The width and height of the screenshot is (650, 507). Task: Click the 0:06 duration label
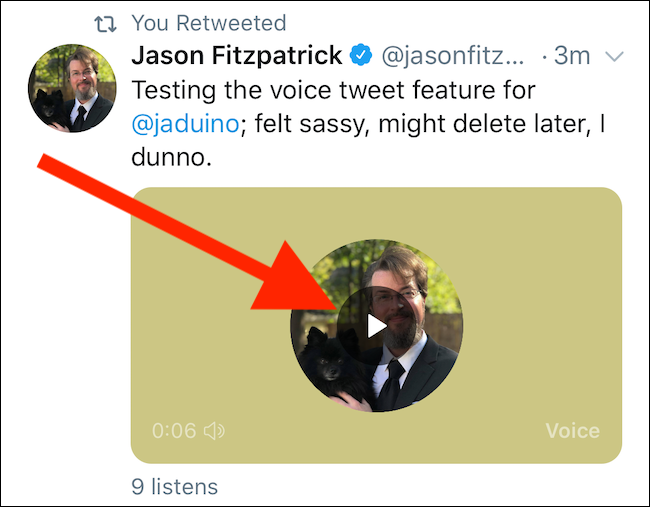(x=174, y=431)
